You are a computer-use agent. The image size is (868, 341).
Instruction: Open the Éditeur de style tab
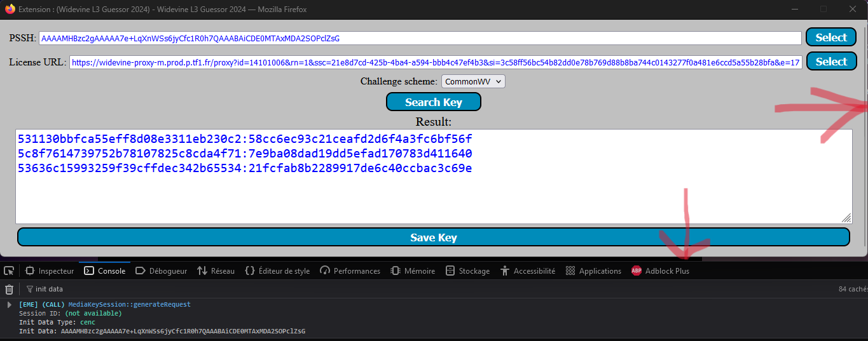coord(277,271)
